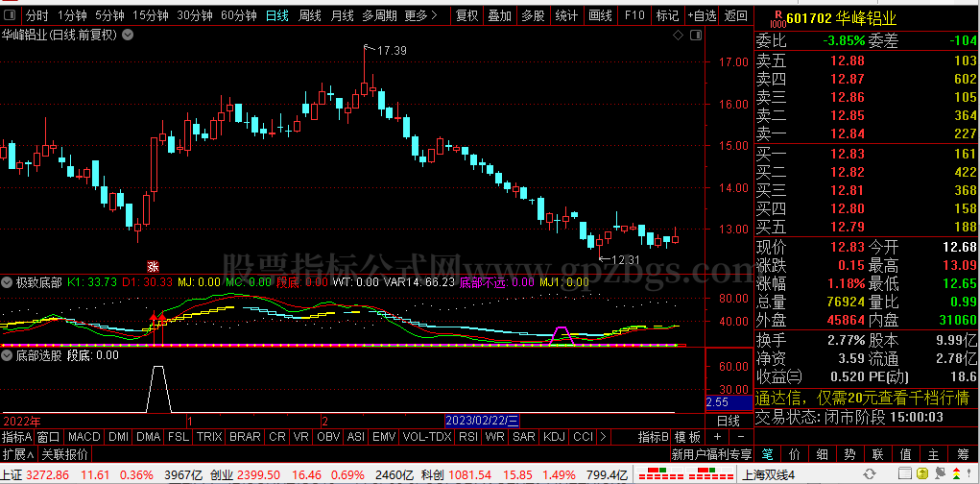This screenshot has width=980, height=484.
Task: Click the small exclamation icon in status bar
Action: (968, 473)
